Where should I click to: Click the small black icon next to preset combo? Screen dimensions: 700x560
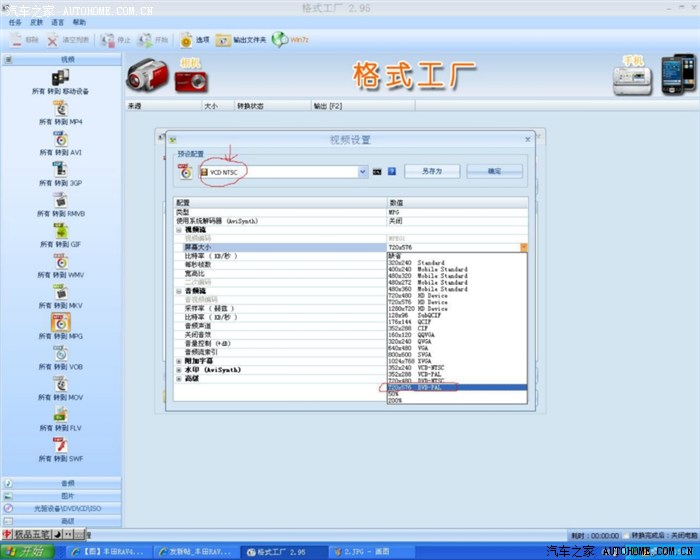point(377,172)
